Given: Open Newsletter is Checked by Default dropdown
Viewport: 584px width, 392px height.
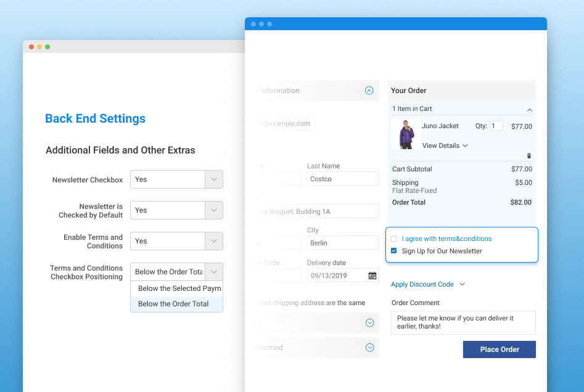Looking at the screenshot, I should [176, 210].
